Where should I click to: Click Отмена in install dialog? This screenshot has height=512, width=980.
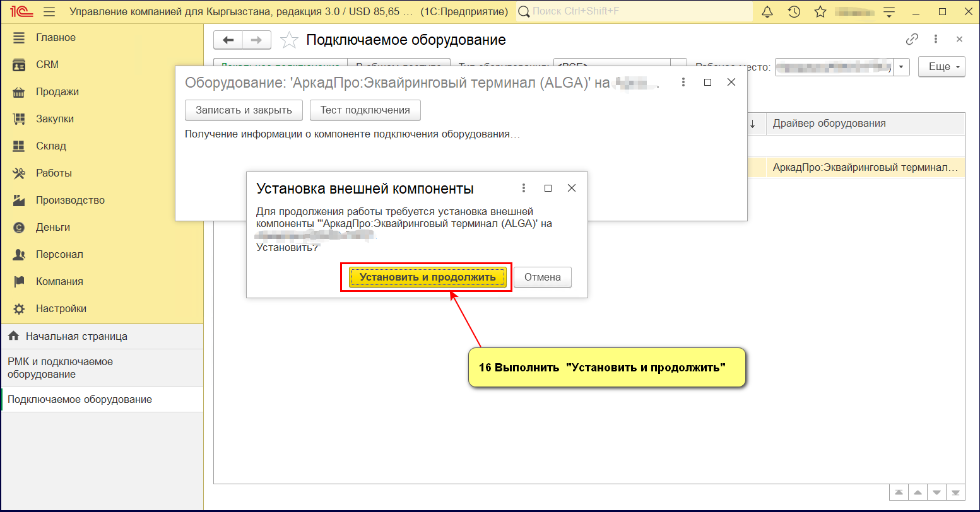(x=543, y=277)
